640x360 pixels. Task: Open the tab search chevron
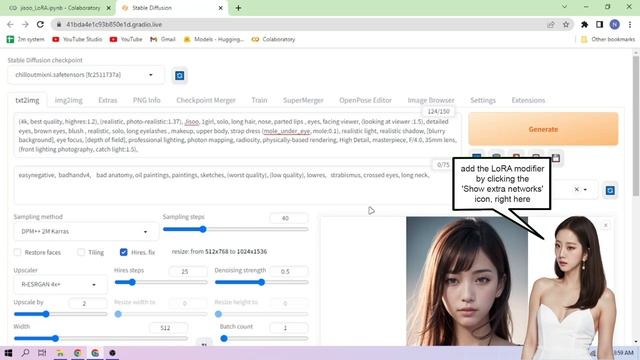(x=564, y=7)
